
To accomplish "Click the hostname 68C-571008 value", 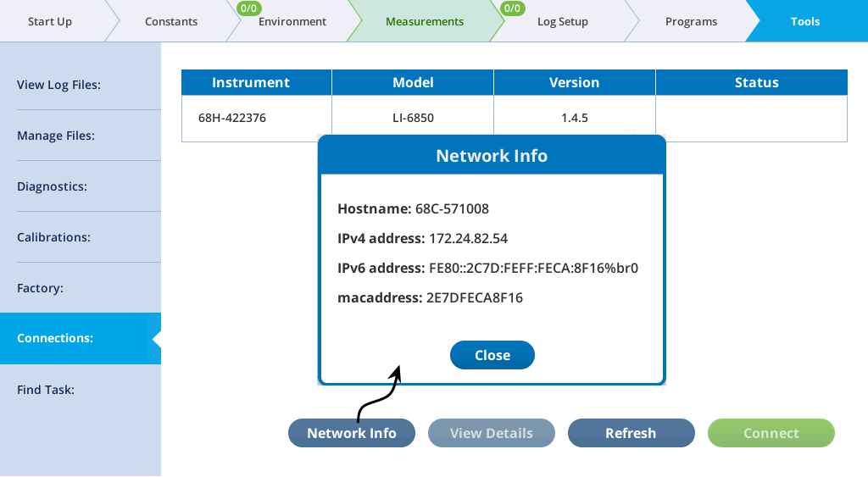I will click(453, 209).
